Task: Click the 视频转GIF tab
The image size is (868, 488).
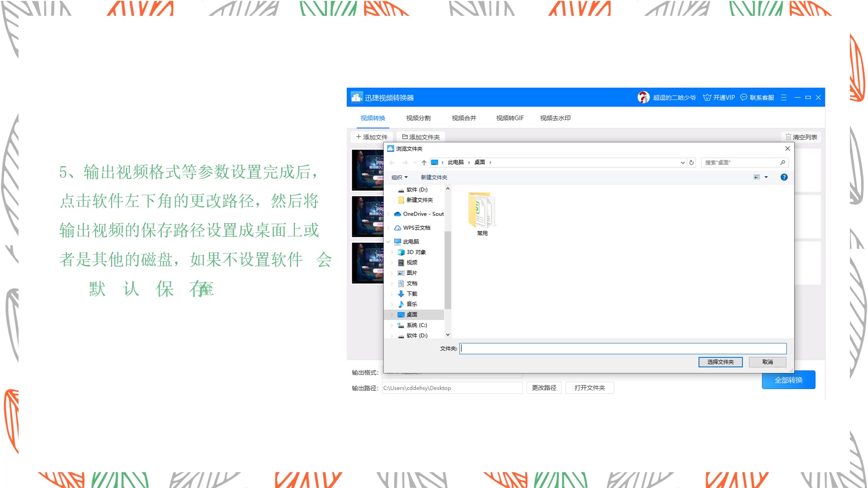Action: coord(509,117)
